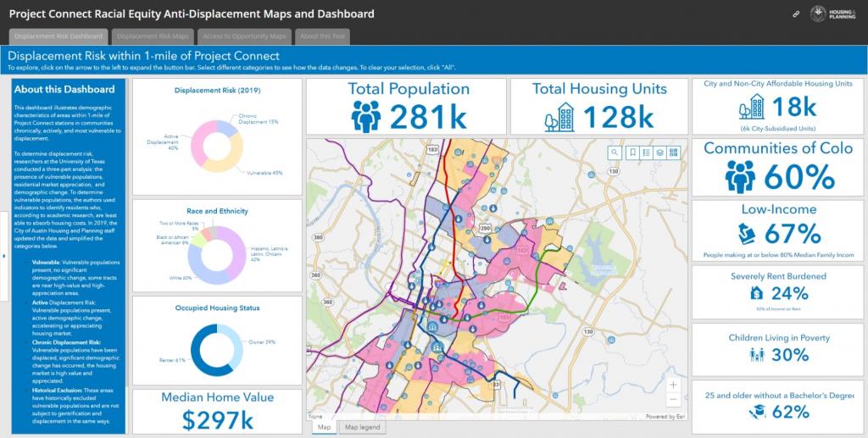The height and width of the screenshot is (438, 868).
Task: Click the house icon beside 24%
Action: click(757, 293)
